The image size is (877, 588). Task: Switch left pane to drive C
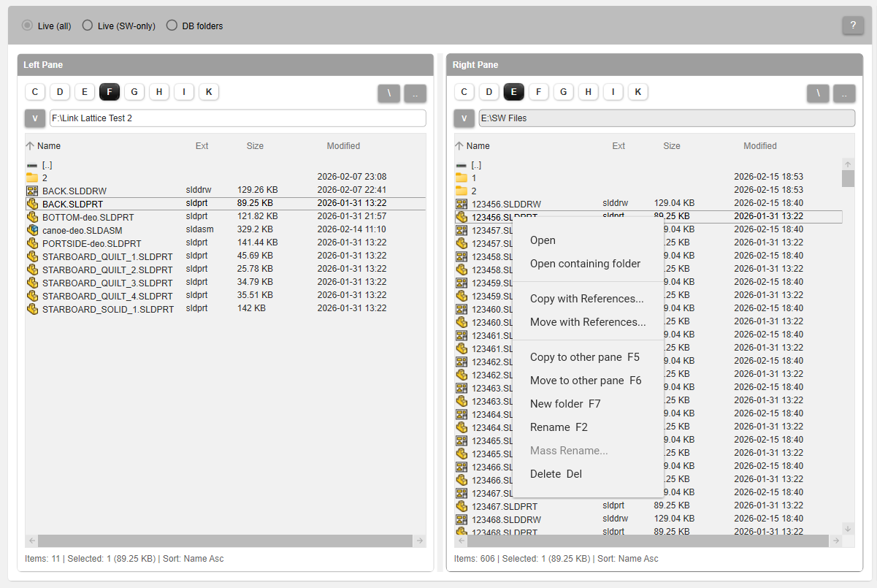pyautogui.click(x=35, y=92)
